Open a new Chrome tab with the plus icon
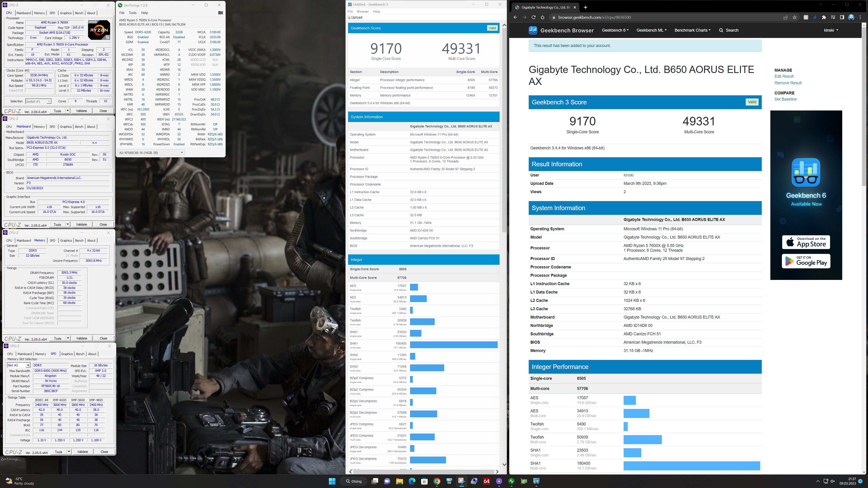This screenshot has height=488, width=868. pos(585,7)
